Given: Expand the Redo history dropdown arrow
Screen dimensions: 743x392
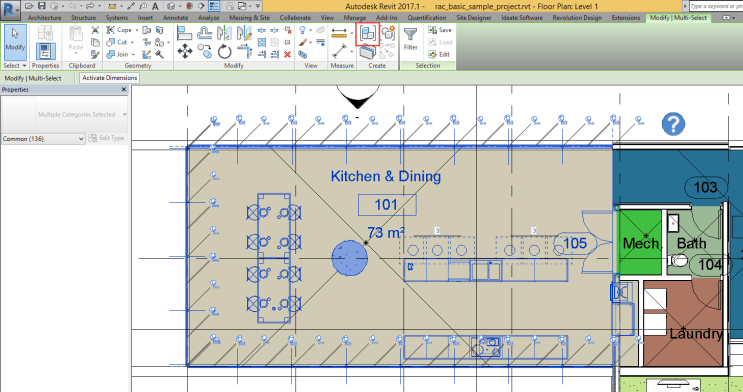Looking at the screenshot, I should [x=100, y=6].
